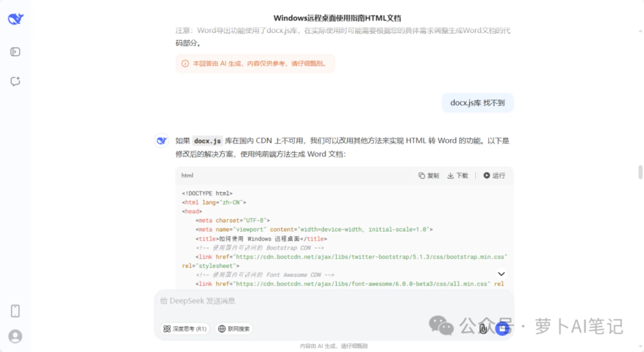Click the <title> line in code block
The height and width of the screenshot is (352, 644).
[261, 239]
